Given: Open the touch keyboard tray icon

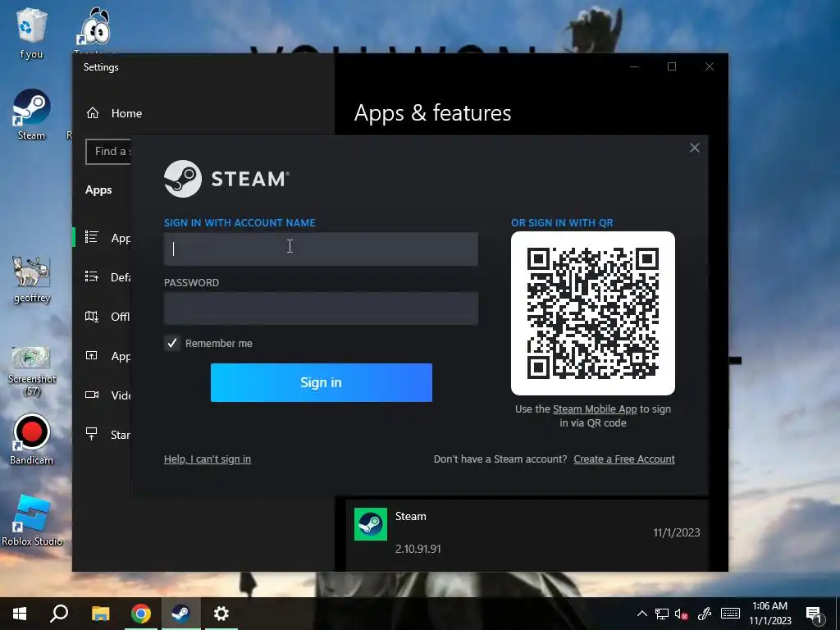Looking at the screenshot, I should [x=729, y=614].
